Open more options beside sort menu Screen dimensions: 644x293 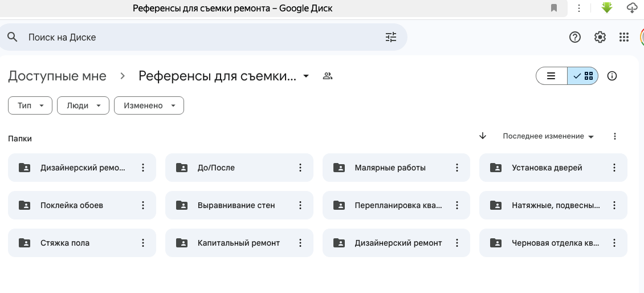[x=614, y=136]
